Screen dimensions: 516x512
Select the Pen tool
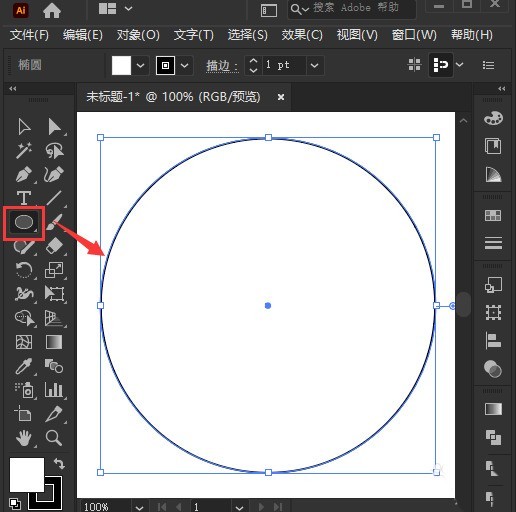(24, 174)
